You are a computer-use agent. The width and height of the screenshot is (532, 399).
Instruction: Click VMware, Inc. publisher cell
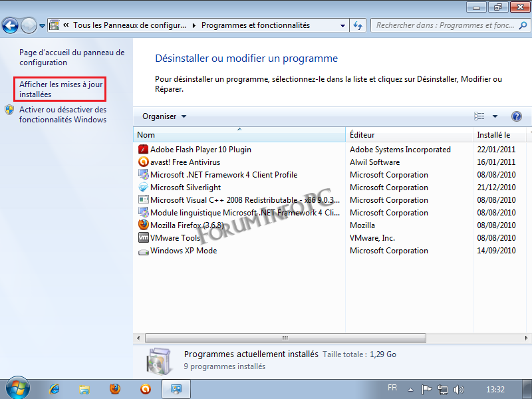tap(372, 238)
